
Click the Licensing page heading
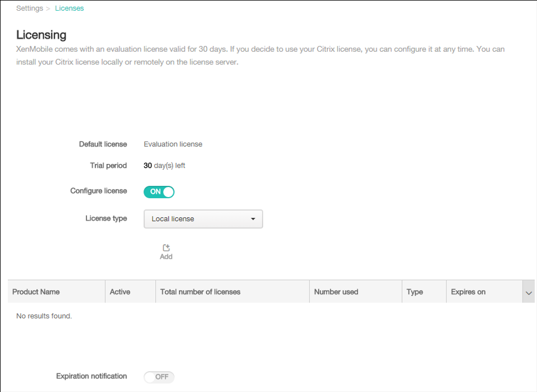pos(42,35)
